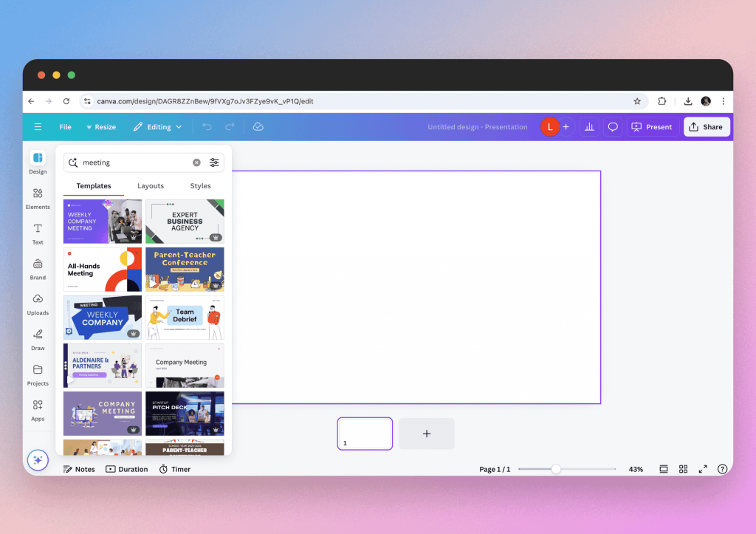Open the help question mark icon

tap(722, 469)
